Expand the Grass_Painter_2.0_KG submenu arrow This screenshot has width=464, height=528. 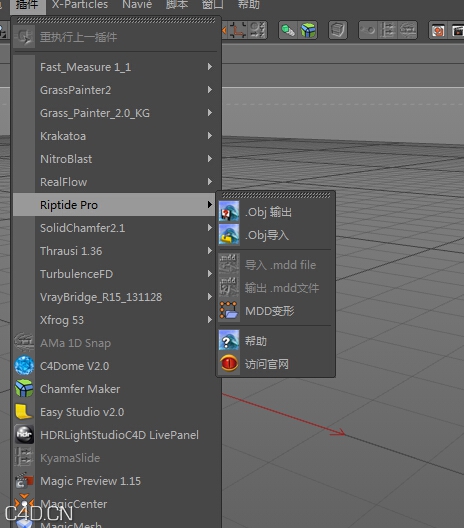[210, 112]
